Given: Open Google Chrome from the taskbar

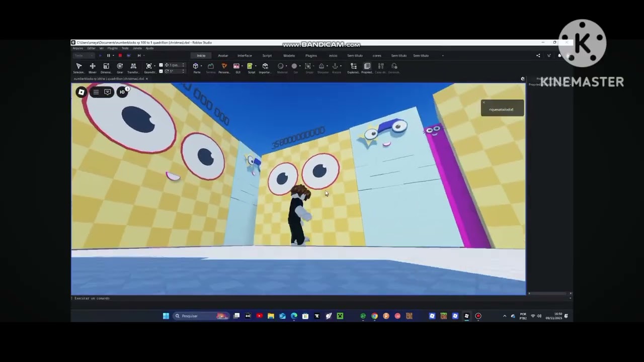Looking at the screenshot, I should [374, 316].
